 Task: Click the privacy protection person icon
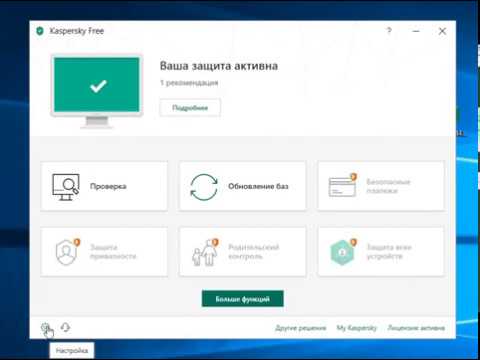[x=68, y=252]
